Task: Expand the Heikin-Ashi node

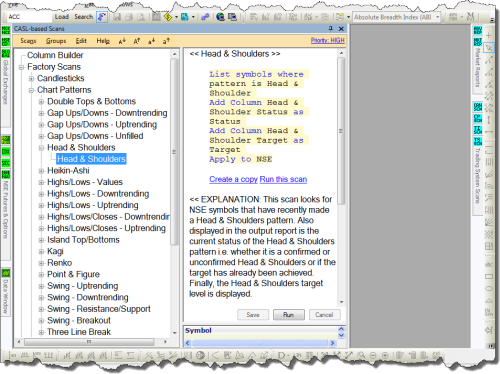Action: tap(41, 171)
